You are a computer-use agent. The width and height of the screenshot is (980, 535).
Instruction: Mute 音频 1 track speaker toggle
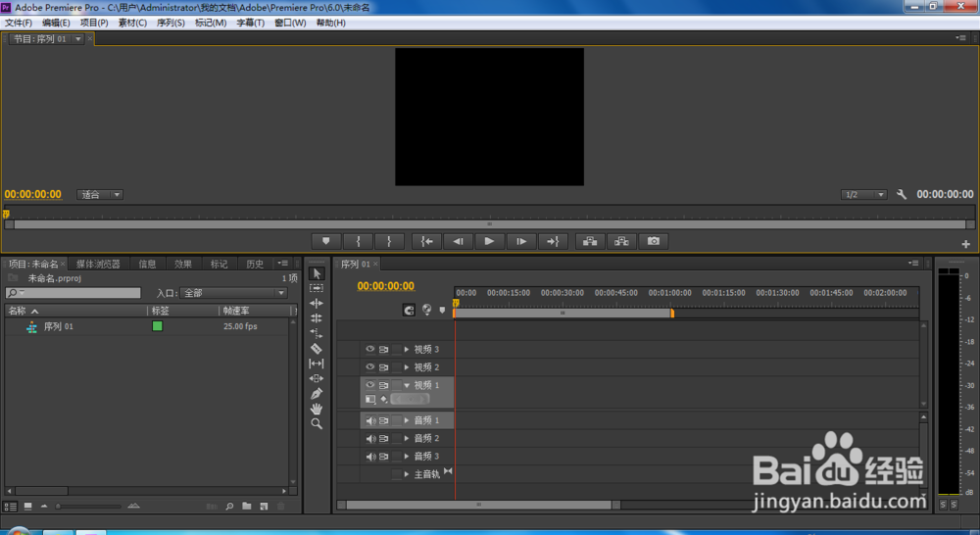370,420
